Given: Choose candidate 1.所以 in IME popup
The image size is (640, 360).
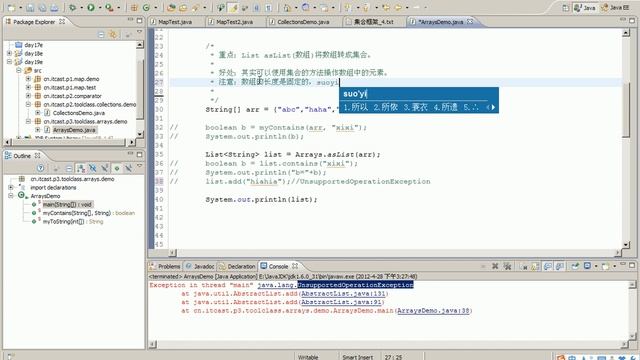Looking at the screenshot, I should pyautogui.click(x=356, y=107).
